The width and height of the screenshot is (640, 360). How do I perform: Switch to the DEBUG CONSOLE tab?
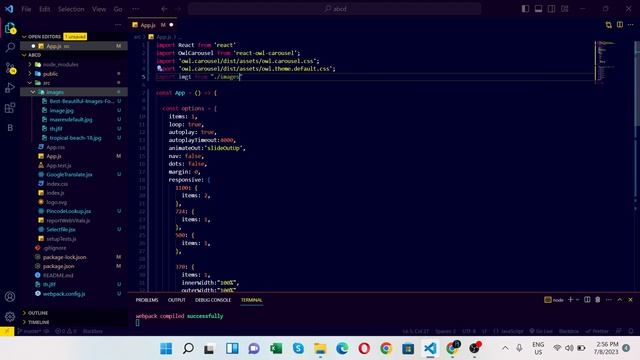tap(213, 300)
